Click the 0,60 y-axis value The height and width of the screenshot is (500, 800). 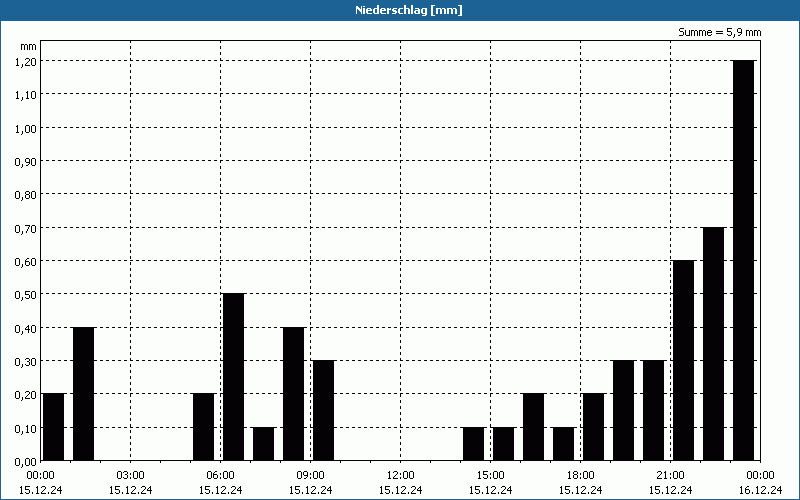click(25, 261)
